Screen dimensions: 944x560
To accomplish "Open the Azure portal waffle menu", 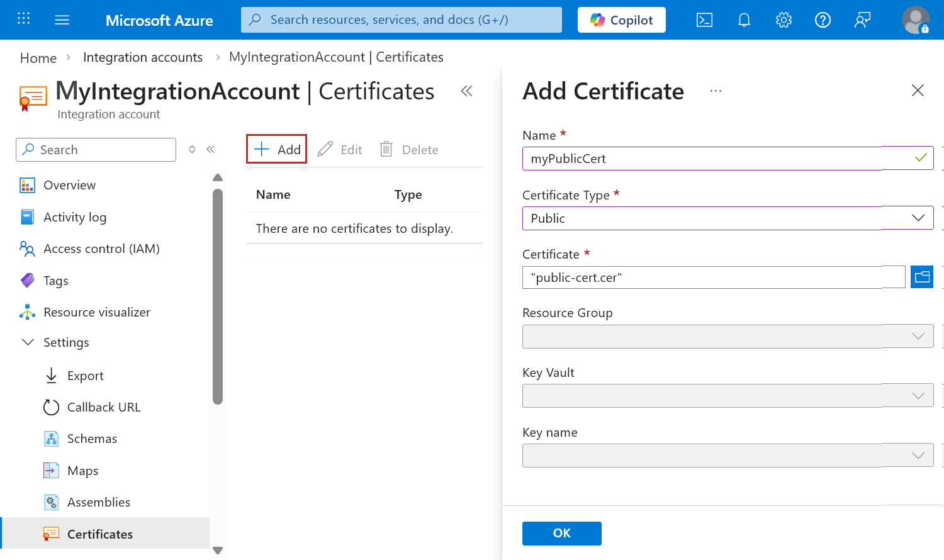I will [24, 19].
